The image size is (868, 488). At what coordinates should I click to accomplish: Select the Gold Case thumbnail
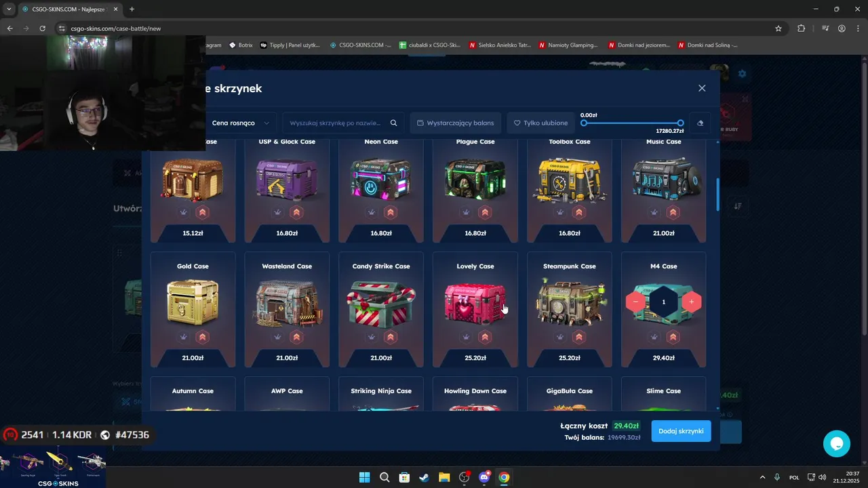click(x=193, y=302)
